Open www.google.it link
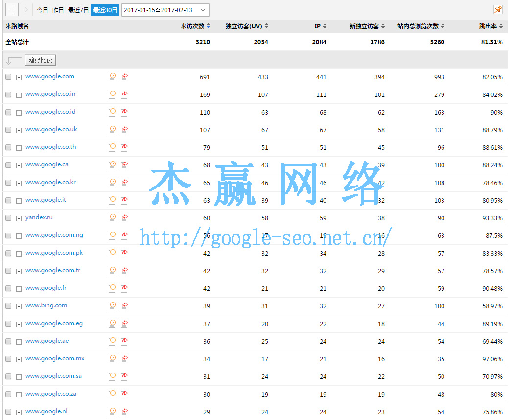The image size is (513, 420). pyautogui.click(x=46, y=200)
